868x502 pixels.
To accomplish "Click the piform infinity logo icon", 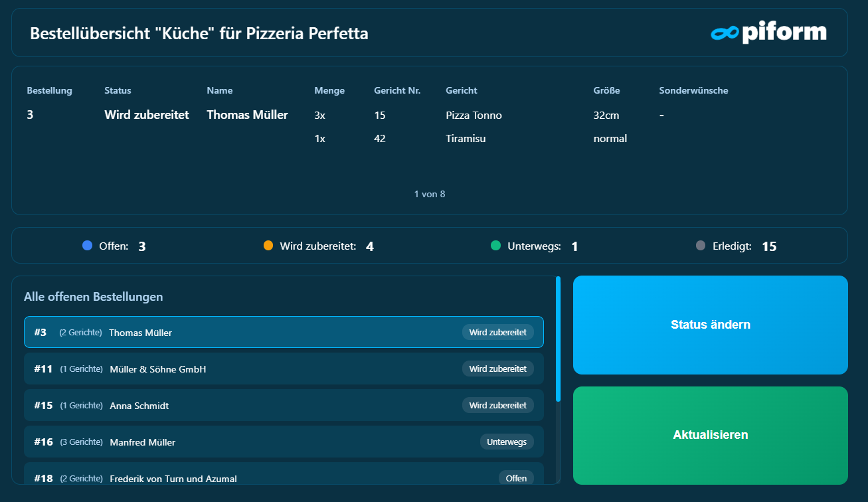I will coord(725,33).
